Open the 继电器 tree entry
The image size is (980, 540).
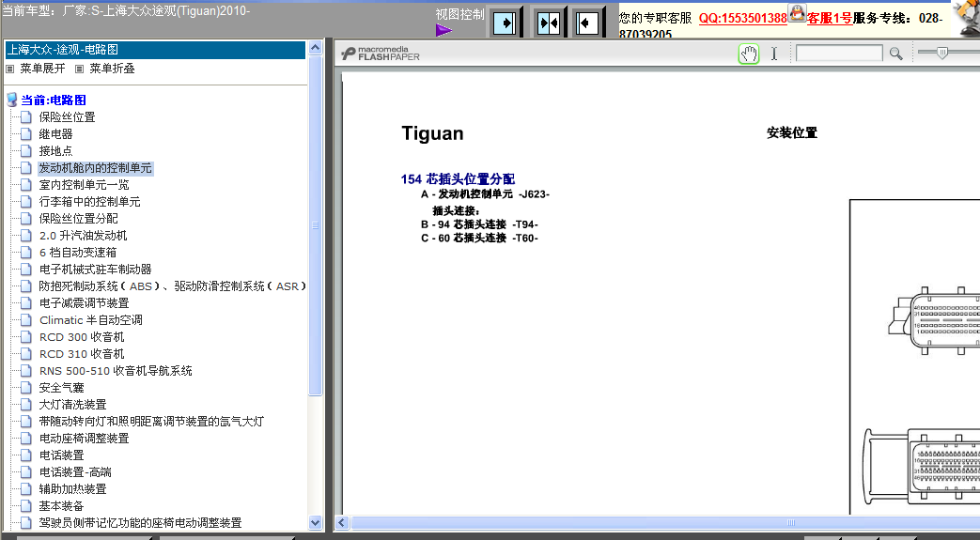pyautogui.click(x=55, y=133)
